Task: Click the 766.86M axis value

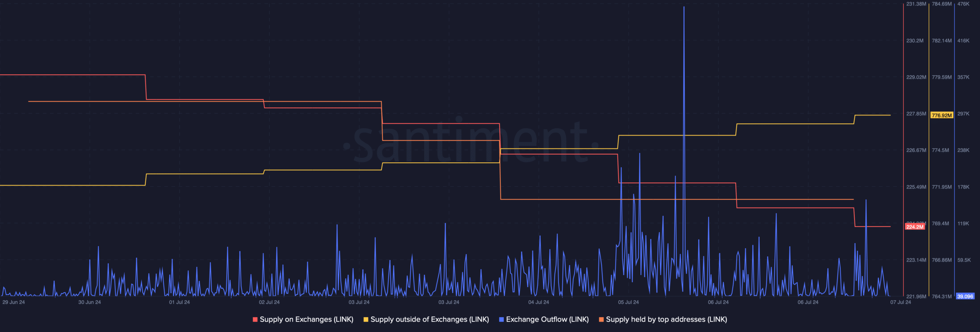Action: point(942,260)
